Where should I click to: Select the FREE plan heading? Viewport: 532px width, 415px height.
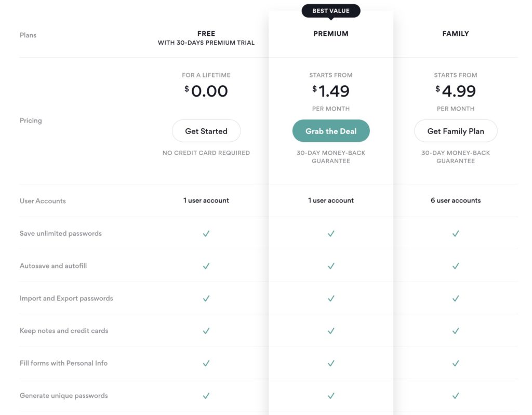click(206, 34)
